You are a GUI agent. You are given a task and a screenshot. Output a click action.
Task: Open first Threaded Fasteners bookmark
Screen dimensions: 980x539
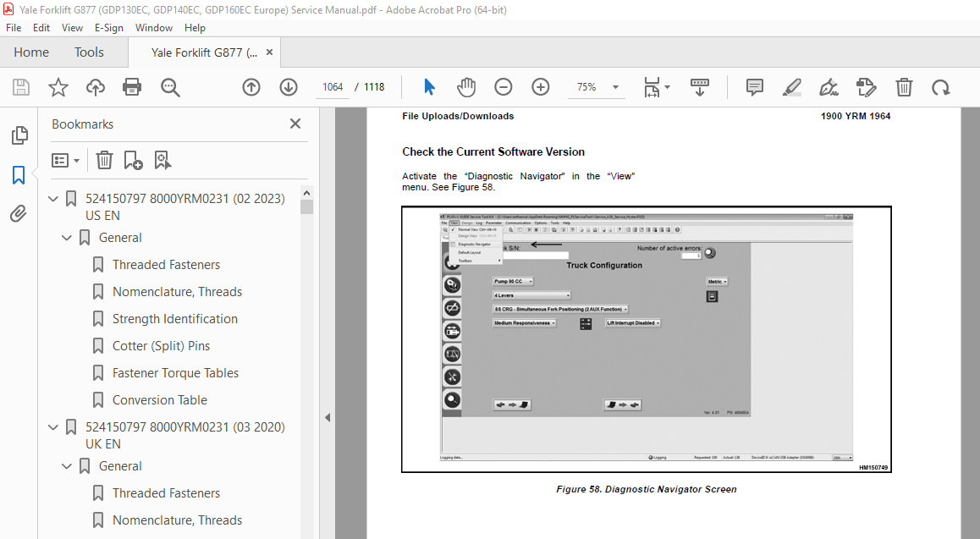166,265
